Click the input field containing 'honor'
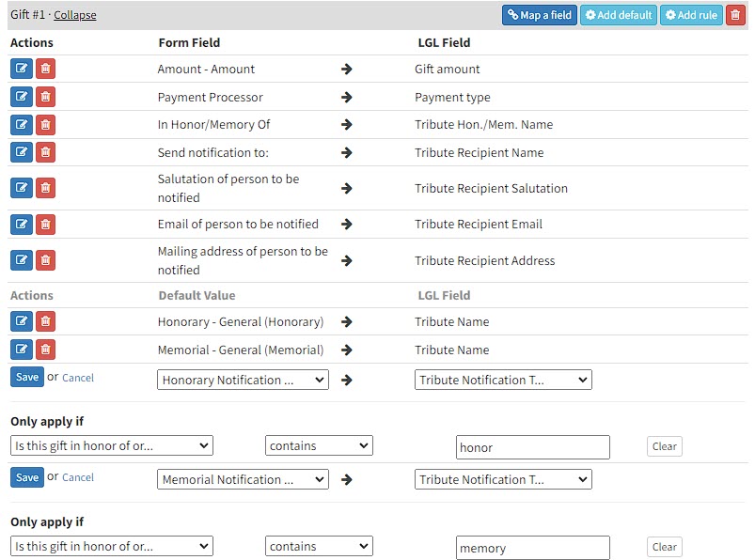 pyautogui.click(x=532, y=447)
